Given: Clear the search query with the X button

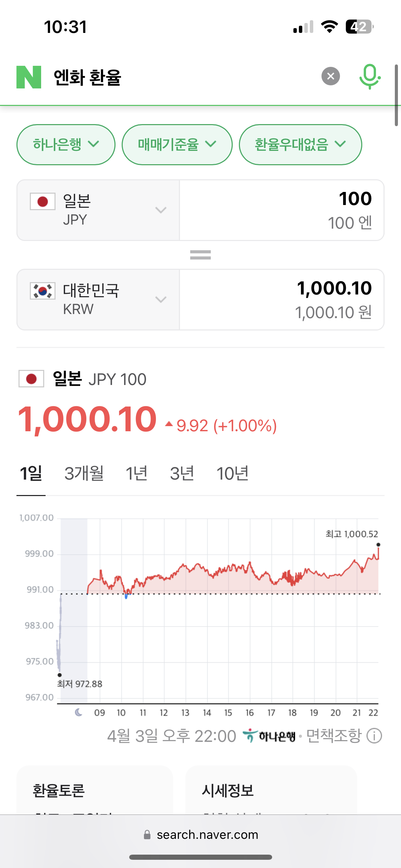Looking at the screenshot, I should coord(330,76).
